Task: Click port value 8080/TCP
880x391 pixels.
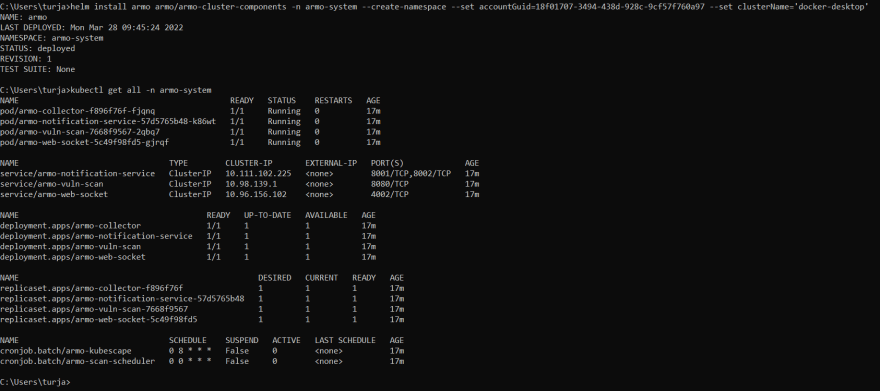Action: pos(389,184)
